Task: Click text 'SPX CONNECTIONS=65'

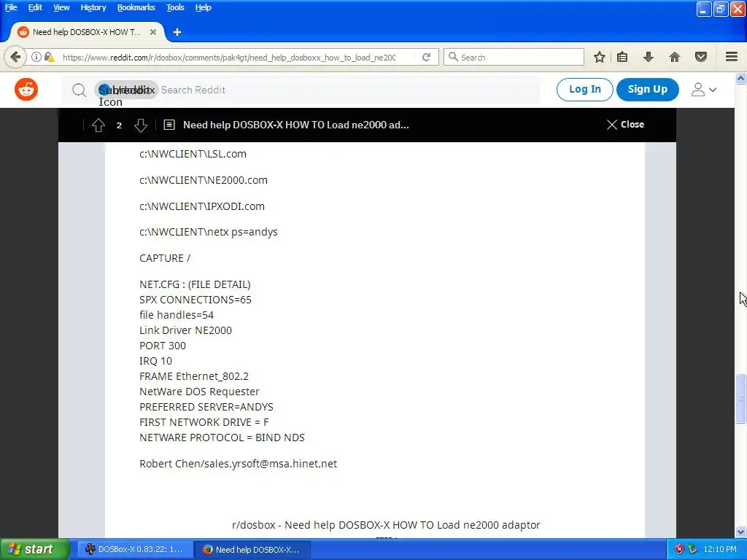Action: click(196, 300)
